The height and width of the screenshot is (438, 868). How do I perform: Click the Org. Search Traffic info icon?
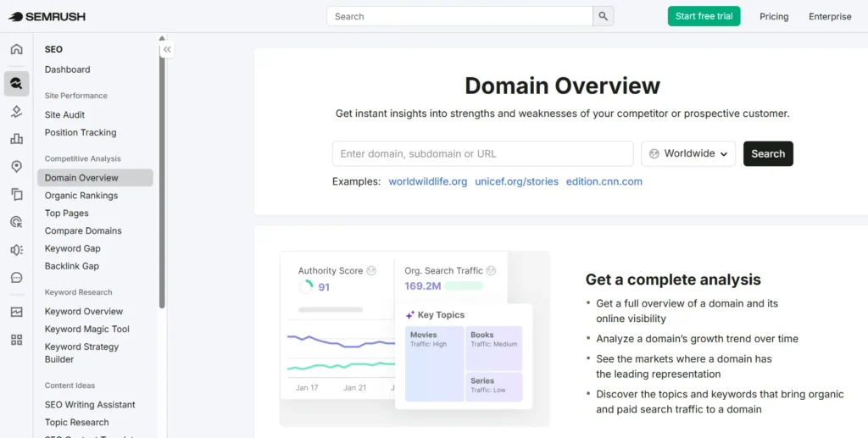491,270
